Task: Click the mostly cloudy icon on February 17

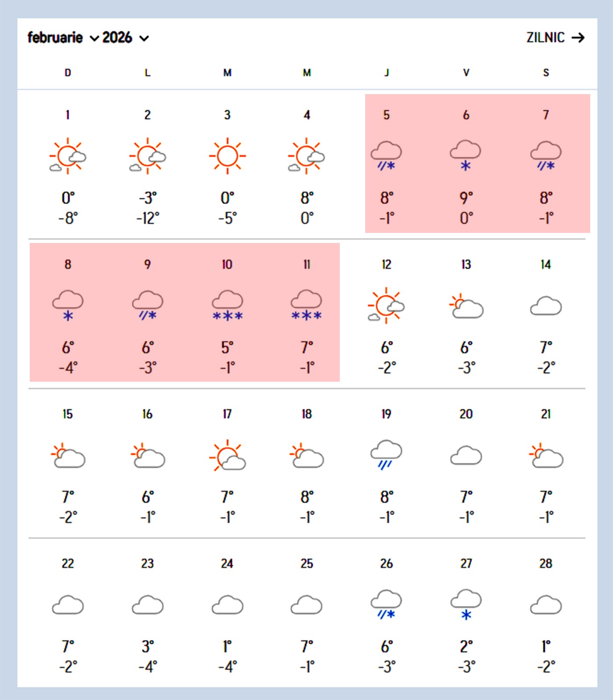Action: click(x=227, y=455)
